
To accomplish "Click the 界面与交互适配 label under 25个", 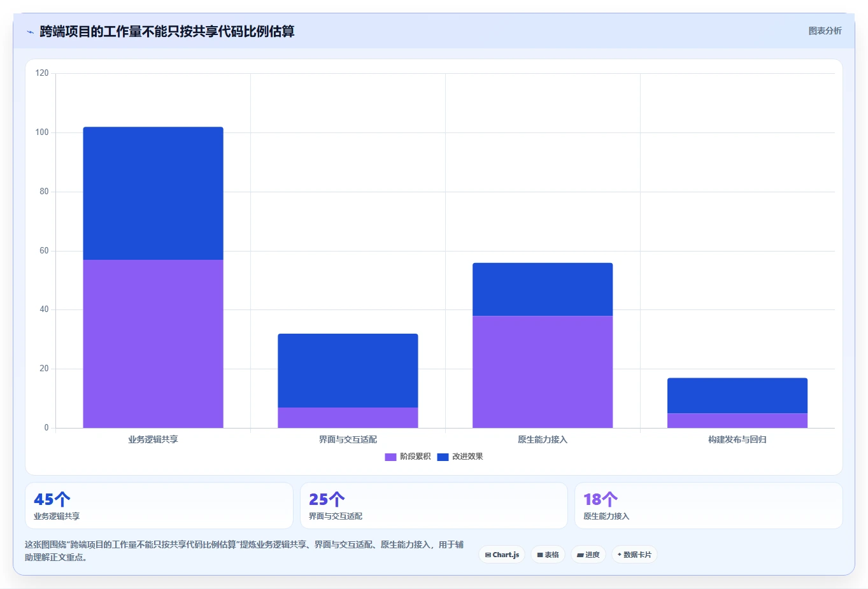I will tap(336, 516).
